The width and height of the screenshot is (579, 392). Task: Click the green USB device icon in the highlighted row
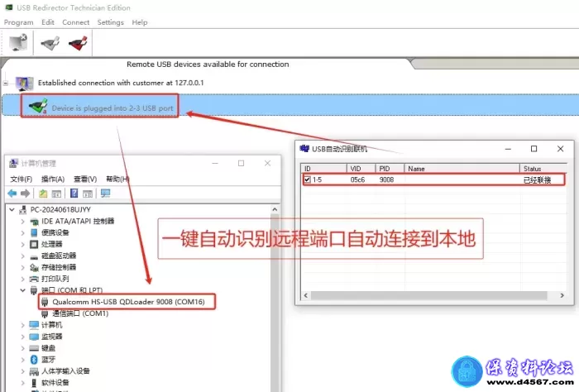tap(38, 107)
